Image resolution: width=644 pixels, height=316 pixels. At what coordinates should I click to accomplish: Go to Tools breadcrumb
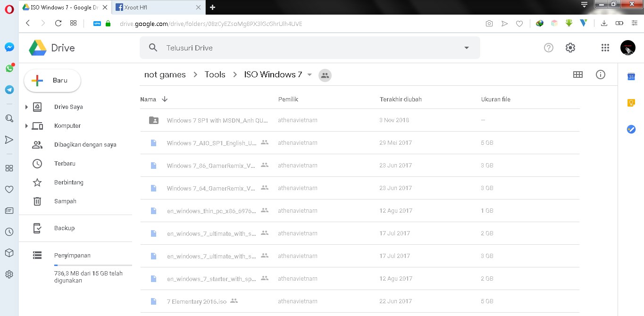(x=215, y=75)
